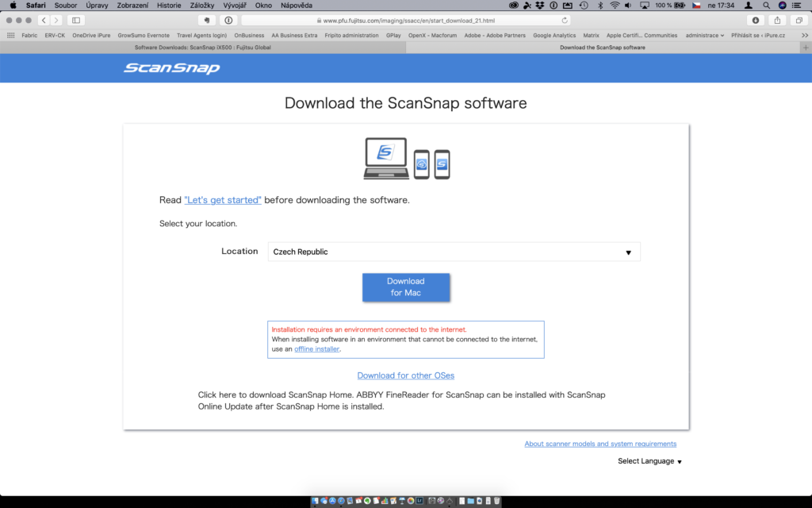Click the Download for Mac button
This screenshot has width=812, height=508.
pyautogui.click(x=406, y=287)
